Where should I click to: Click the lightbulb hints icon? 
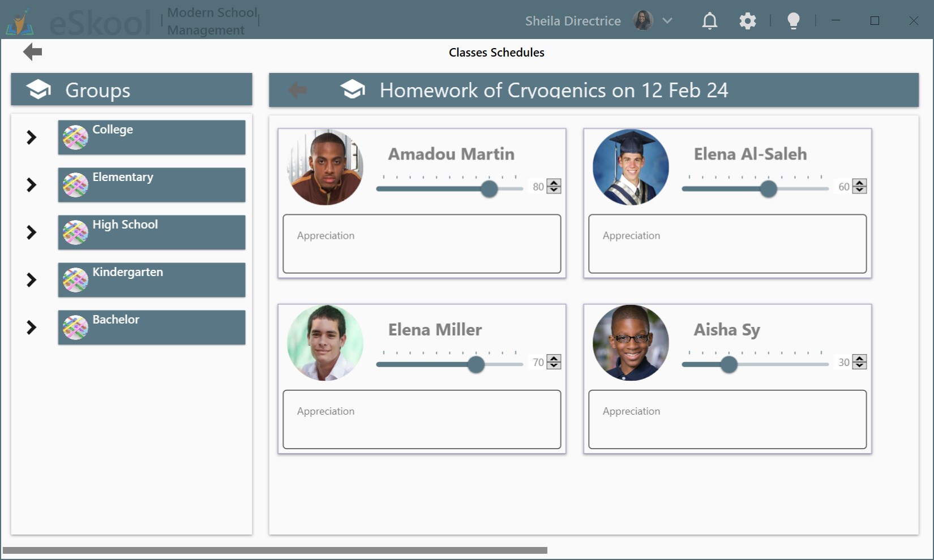[x=793, y=20]
